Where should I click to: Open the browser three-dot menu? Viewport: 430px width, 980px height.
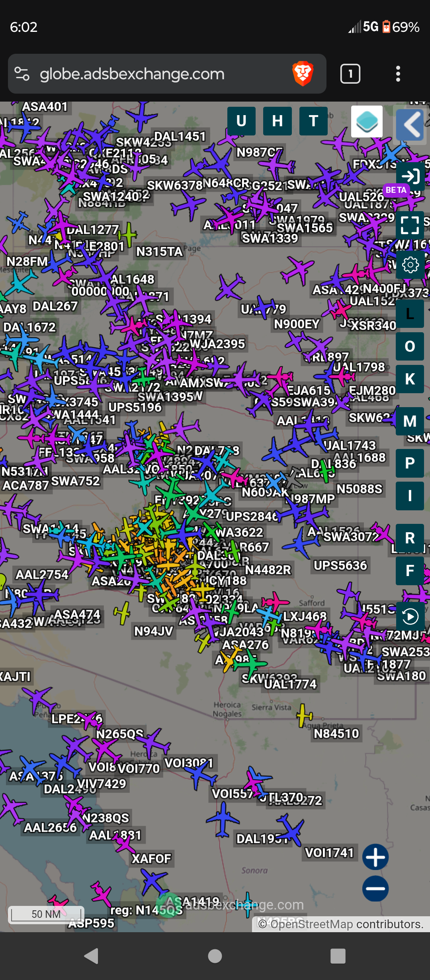click(398, 74)
